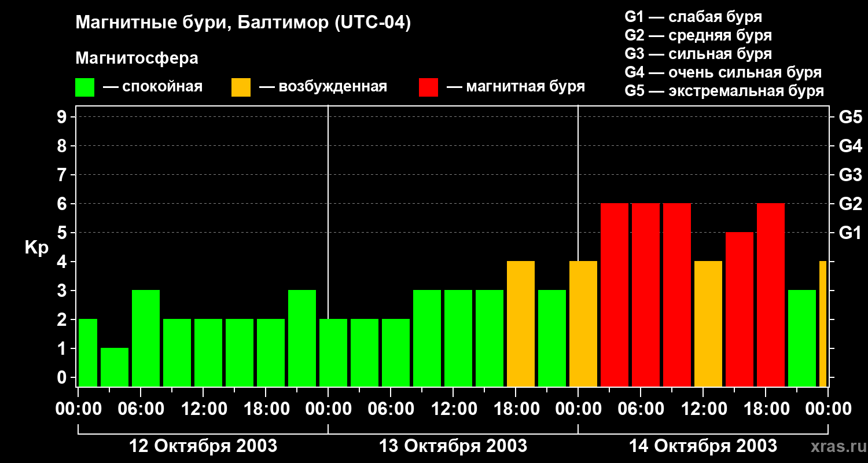Click the G3 label on the right axis
The image size is (868, 463).
(850, 175)
